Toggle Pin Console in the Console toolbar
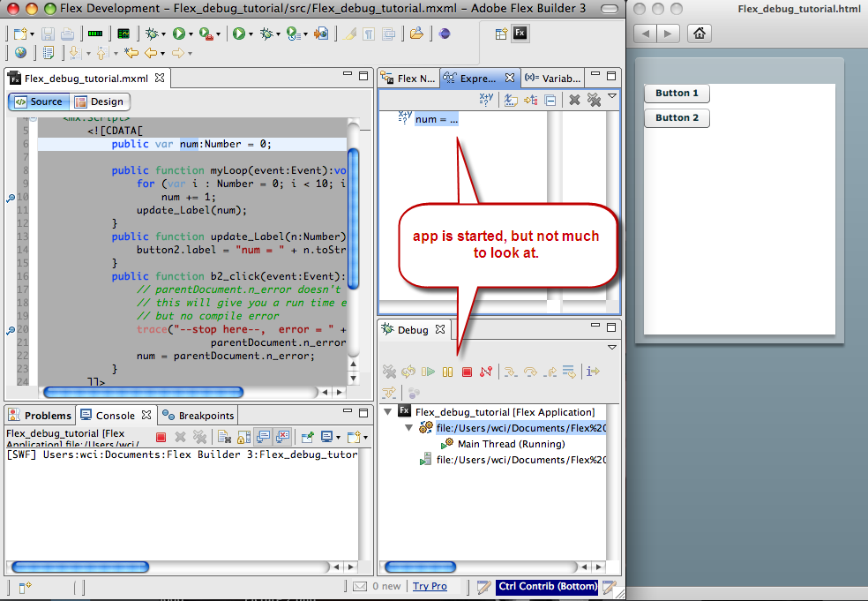Image resolution: width=868 pixels, height=601 pixels. pyautogui.click(x=307, y=436)
